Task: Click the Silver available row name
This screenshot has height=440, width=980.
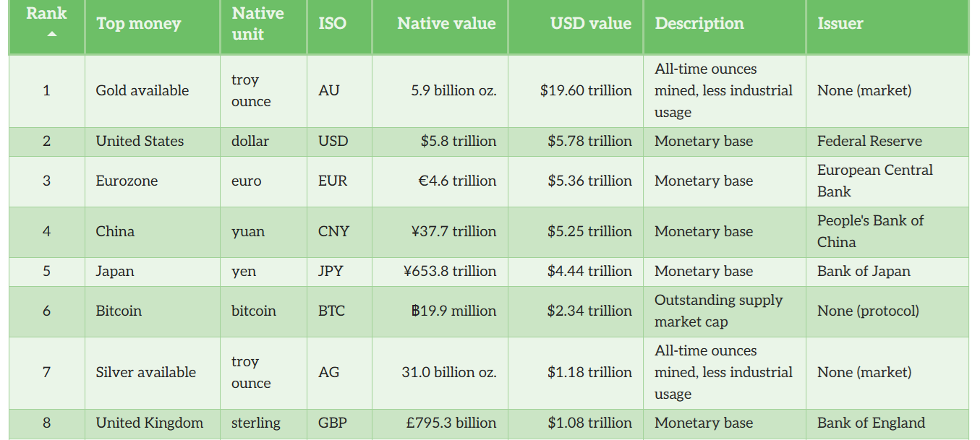Action: [145, 372]
